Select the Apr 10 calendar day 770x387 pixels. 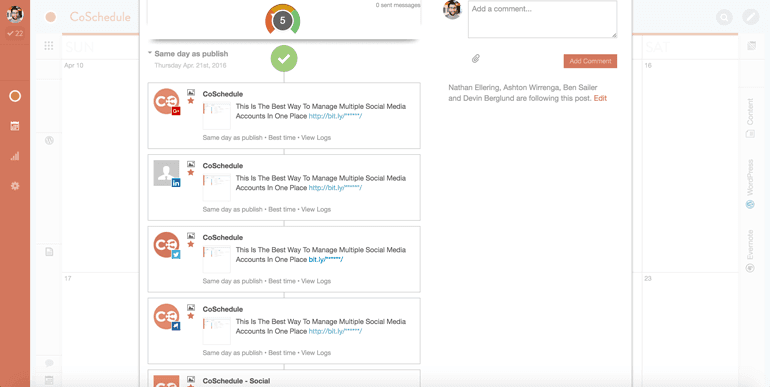point(74,65)
